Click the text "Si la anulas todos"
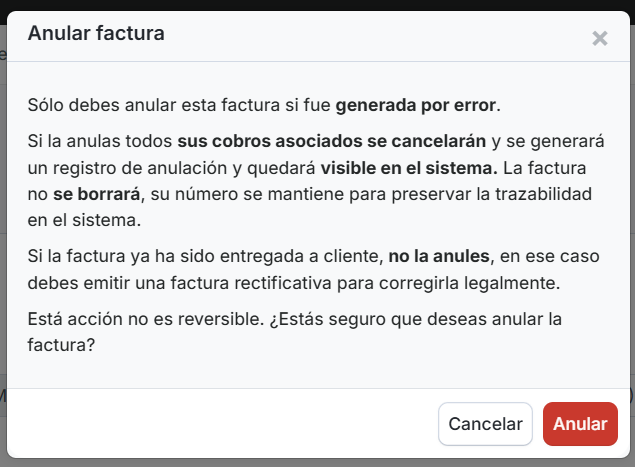The width and height of the screenshot is (635, 467). [100, 140]
